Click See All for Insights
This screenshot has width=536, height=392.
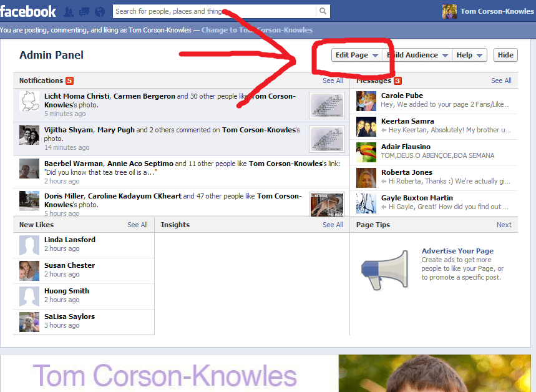point(333,225)
